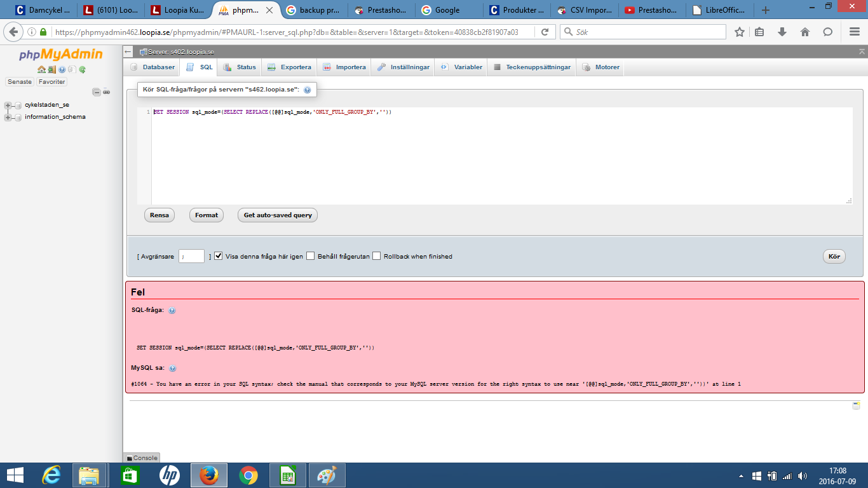Open the Variabler tab

click(461, 67)
